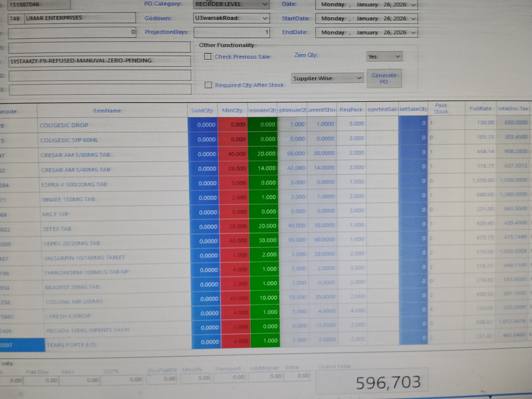Expand the Supplier Wise combo box
532x399 pixels.
(358, 78)
